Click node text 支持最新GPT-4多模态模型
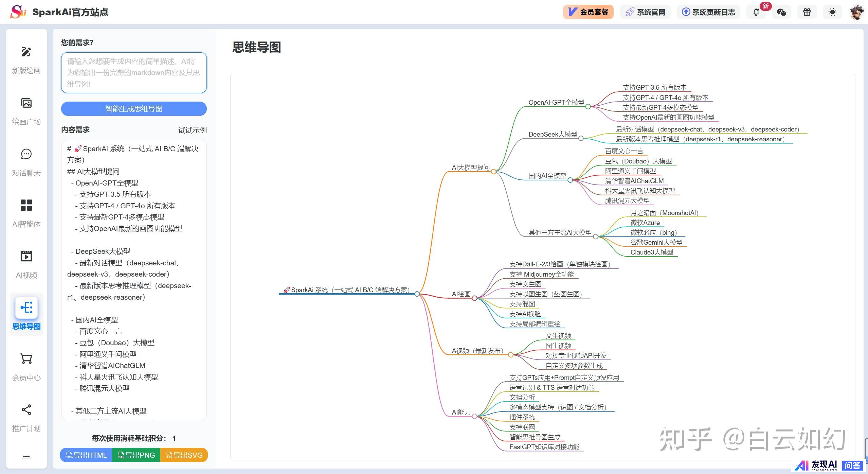Image resolution: width=868 pixels, height=474 pixels. point(661,108)
